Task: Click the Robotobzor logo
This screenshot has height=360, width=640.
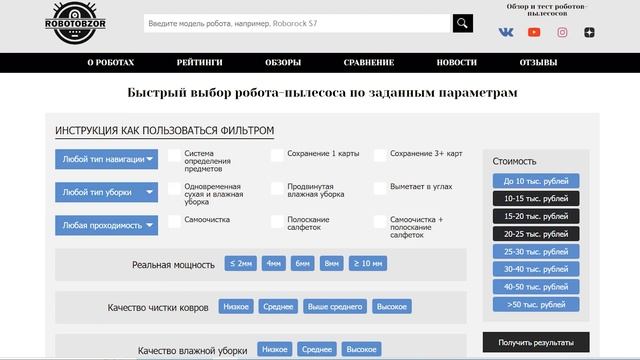Action: [x=75, y=23]
